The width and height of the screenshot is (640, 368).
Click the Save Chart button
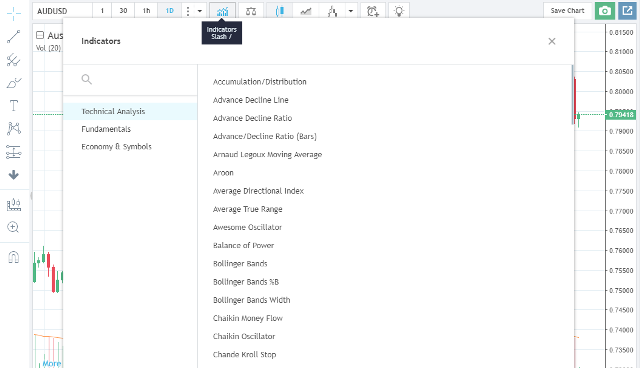point(567,11)
